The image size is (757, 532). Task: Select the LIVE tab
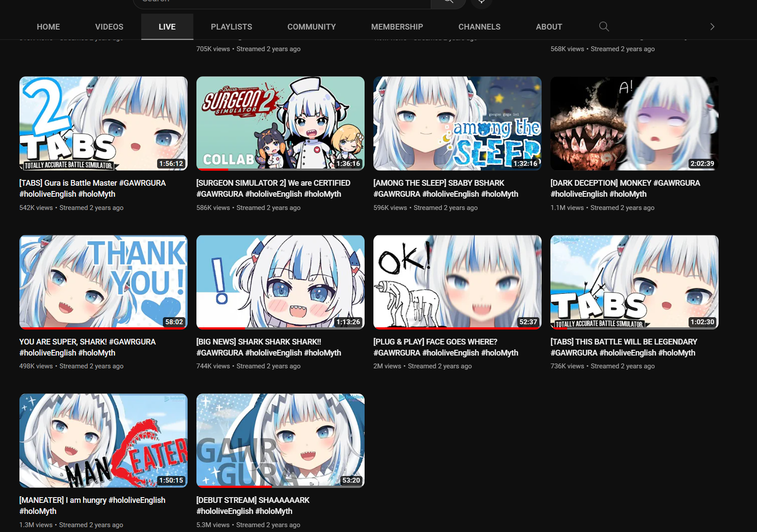167,26
